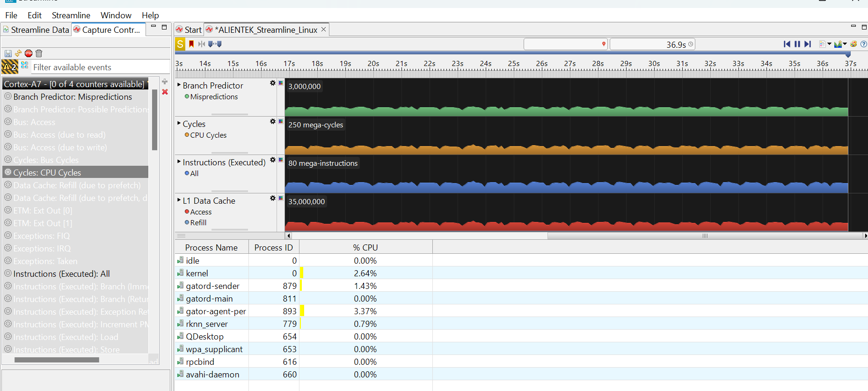
Task: Click the save floppy disk icon
Action: 8,53
